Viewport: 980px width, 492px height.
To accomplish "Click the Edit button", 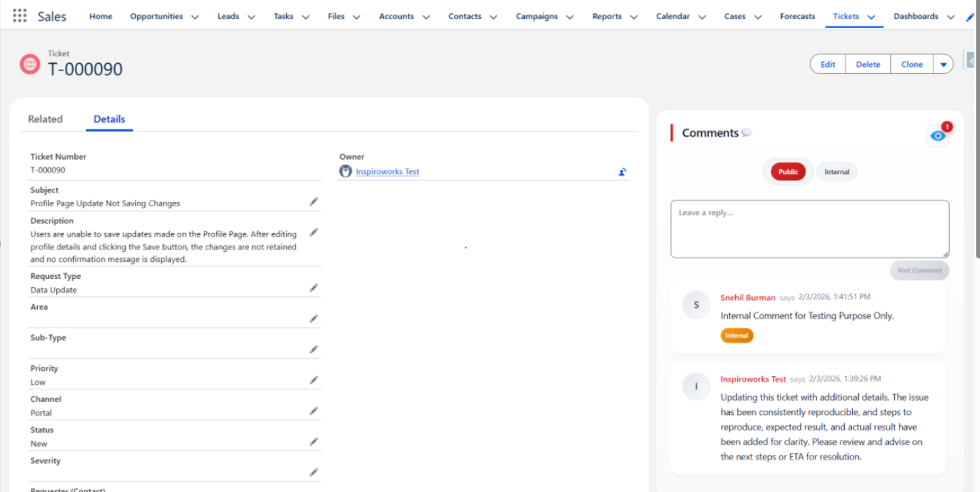I will [x=828, y=64].
